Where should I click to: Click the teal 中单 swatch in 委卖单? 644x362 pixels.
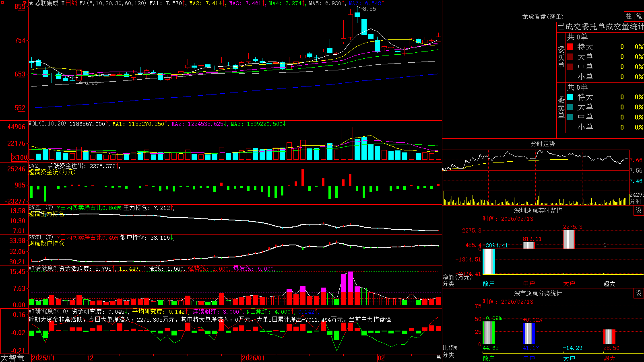pos(570,117)
